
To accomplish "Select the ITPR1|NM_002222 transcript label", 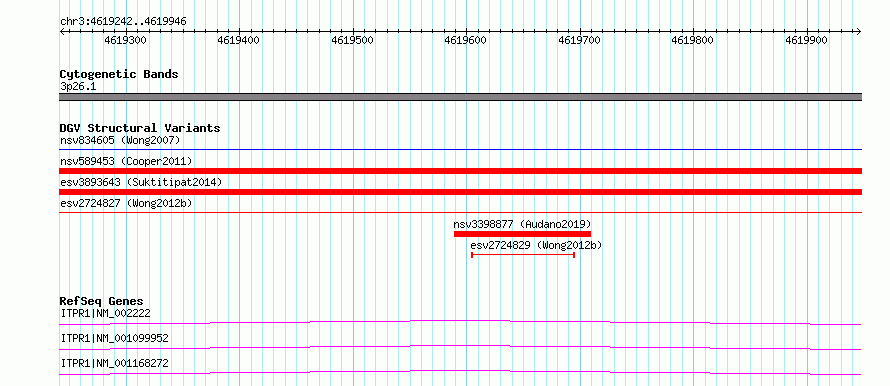I will 105,313.
